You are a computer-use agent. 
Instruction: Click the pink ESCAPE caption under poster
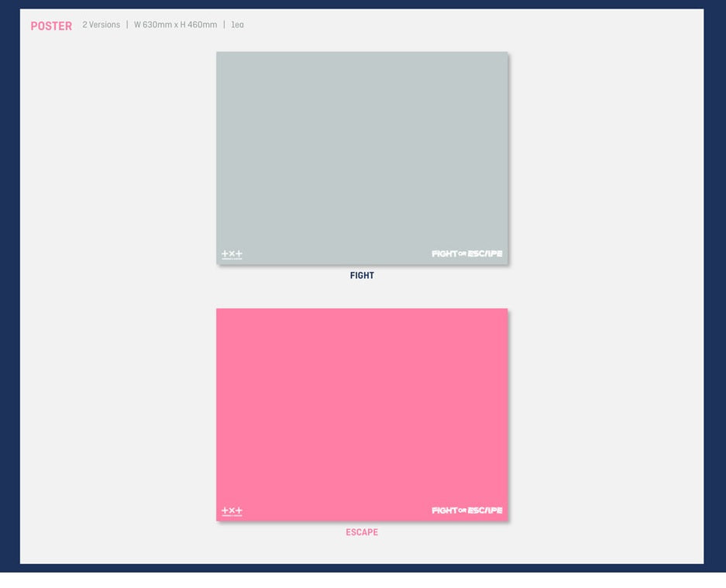[x=362, y=532]
